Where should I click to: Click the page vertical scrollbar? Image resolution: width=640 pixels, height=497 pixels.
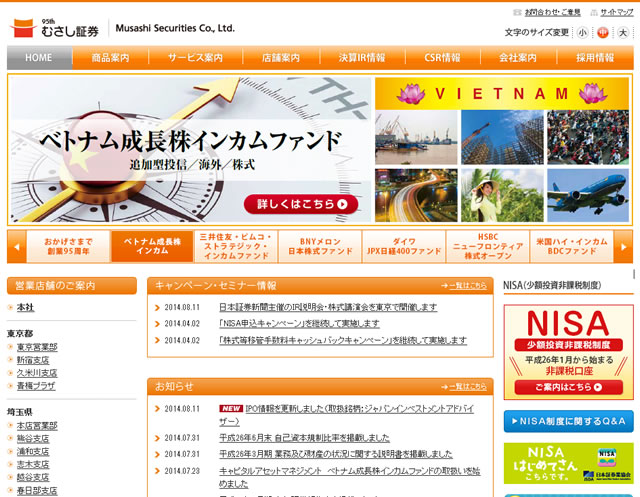(x=634, y=274)
